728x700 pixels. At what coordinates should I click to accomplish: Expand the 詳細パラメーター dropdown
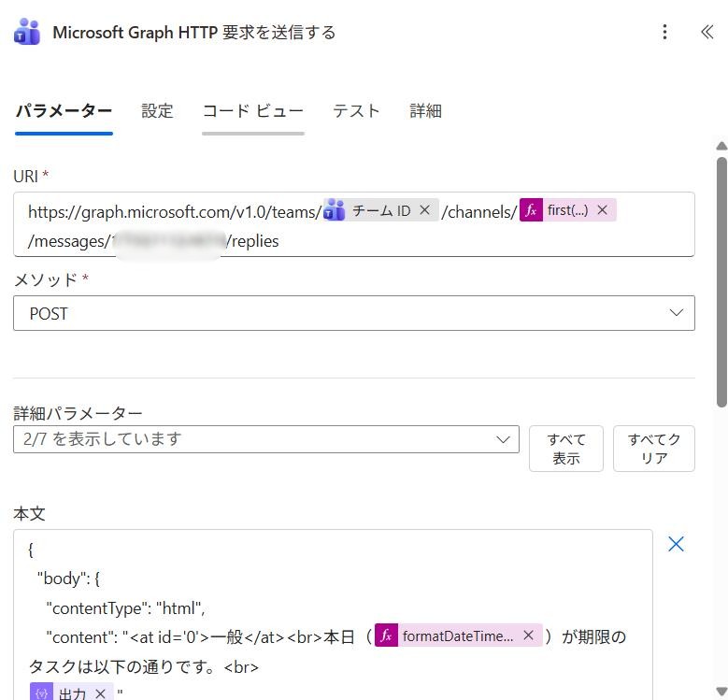pos(266,439)
